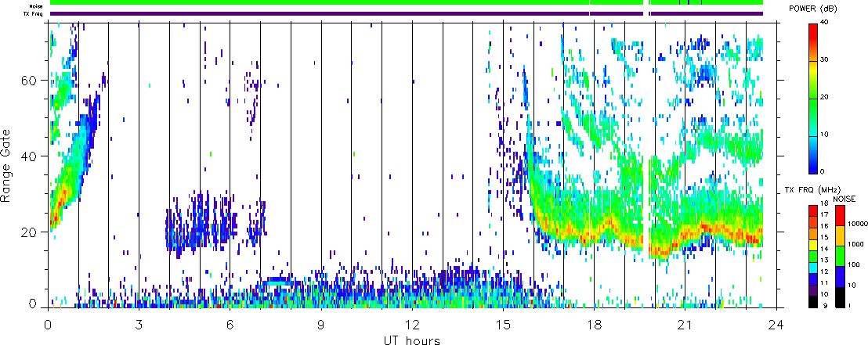Select the yellow block in TX FRQ bar

tap(813, 245)
